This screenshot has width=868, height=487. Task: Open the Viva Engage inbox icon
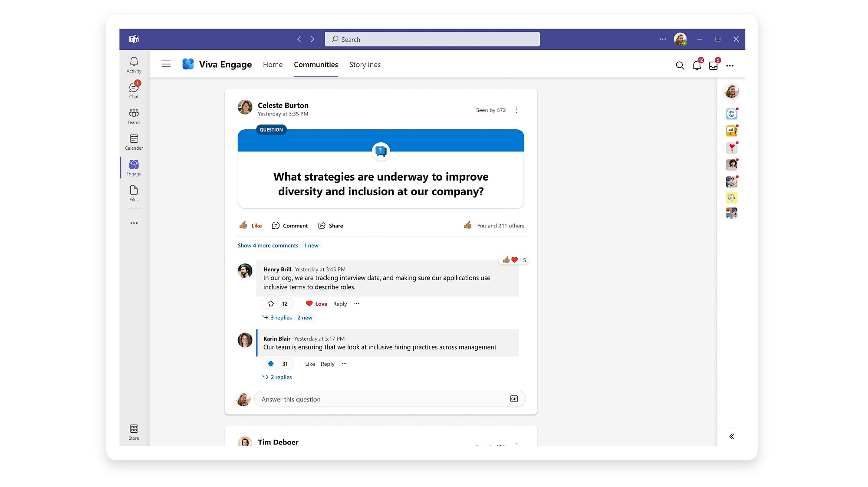713,66
